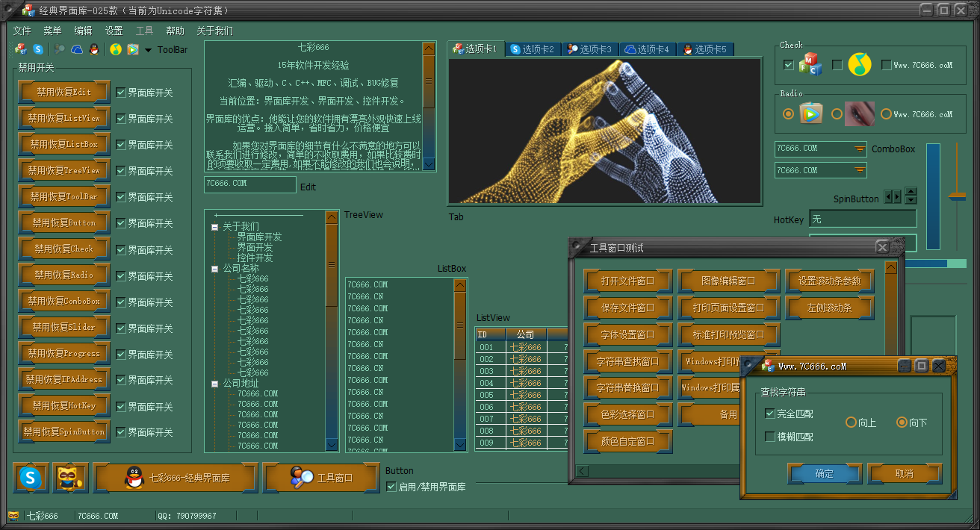980x530 pixels.
Task: Click the 打开文件窗口 button
Action: [x=627, y=281]
